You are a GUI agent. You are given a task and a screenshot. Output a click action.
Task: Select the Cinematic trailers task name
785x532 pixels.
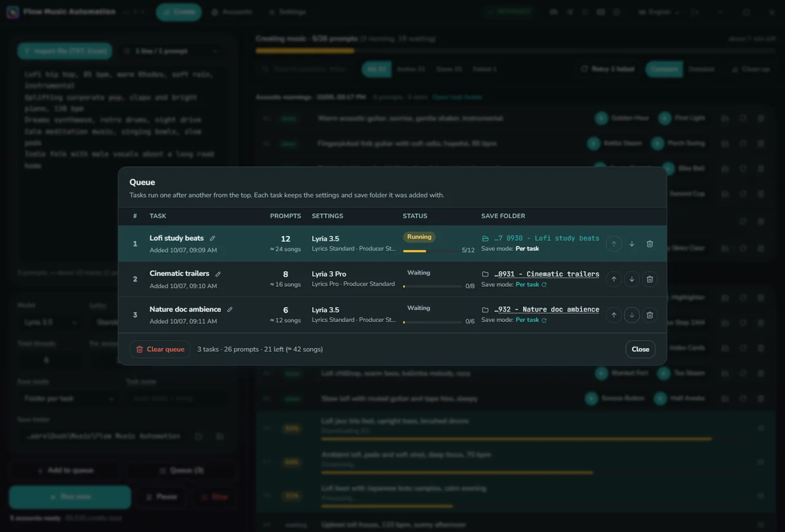(179, 274)
